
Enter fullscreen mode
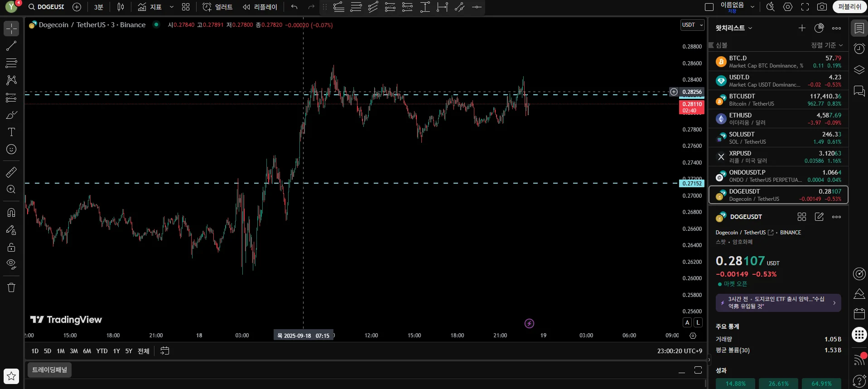pyautogui.click(x=805, y=7)
